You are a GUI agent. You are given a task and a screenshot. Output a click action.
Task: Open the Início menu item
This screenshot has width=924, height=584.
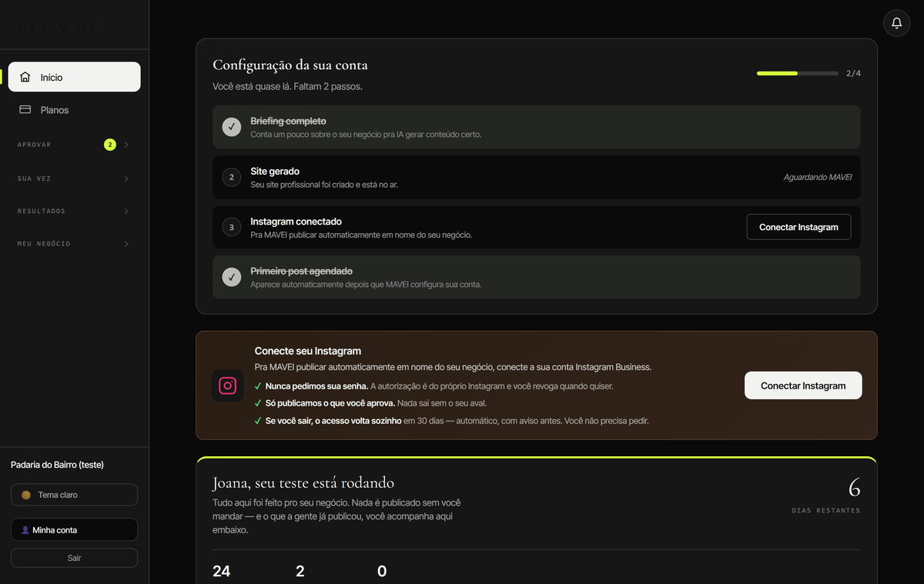(x=74, y=77)
